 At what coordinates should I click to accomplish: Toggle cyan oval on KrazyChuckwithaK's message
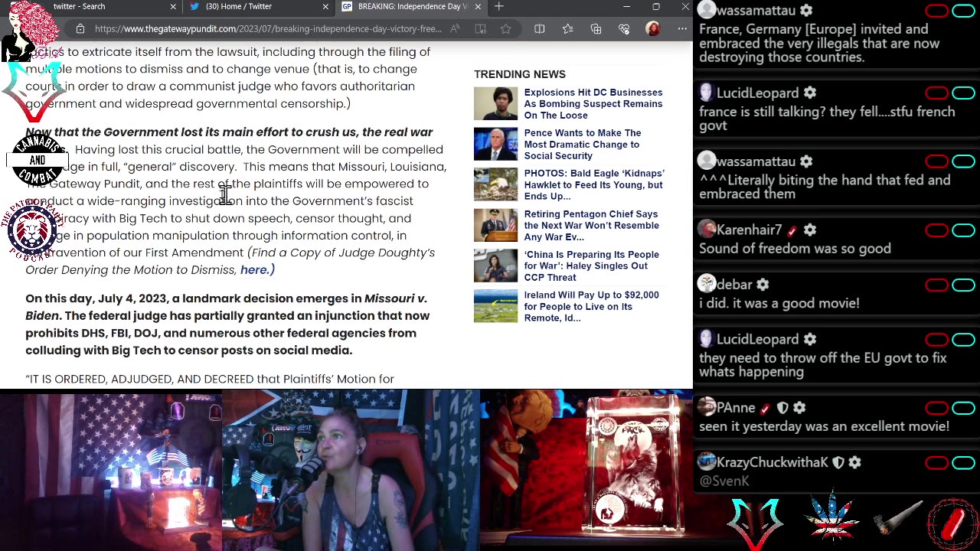(964, 462)
